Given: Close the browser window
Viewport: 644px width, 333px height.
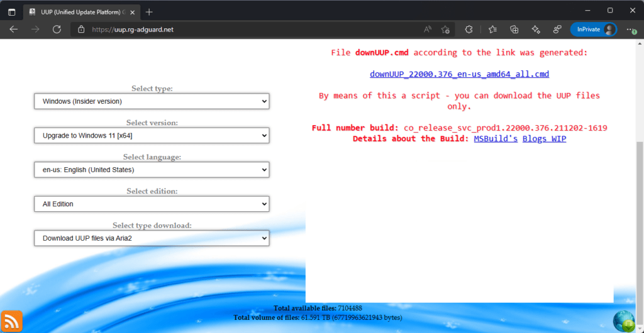Looking at the screenshot, I should pos(631,10).
